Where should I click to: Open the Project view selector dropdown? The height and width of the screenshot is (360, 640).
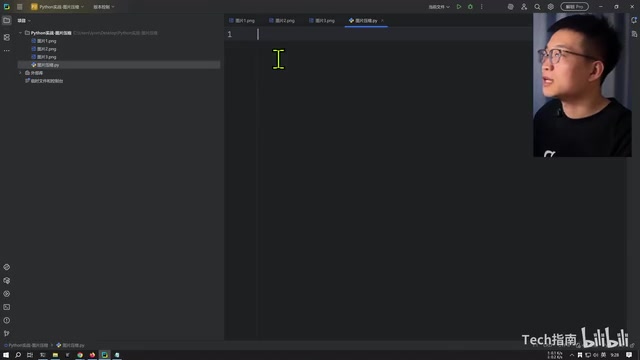point(24,20)
